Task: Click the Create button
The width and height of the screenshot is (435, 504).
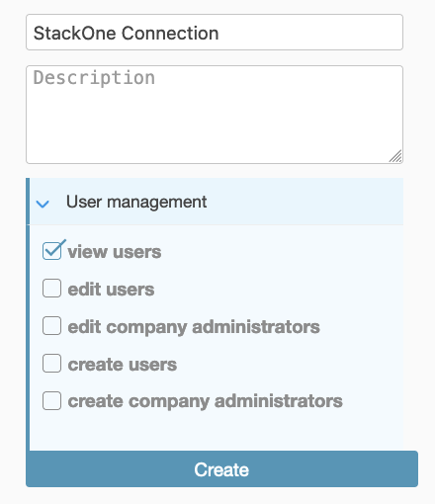Action: click(221, 468)
